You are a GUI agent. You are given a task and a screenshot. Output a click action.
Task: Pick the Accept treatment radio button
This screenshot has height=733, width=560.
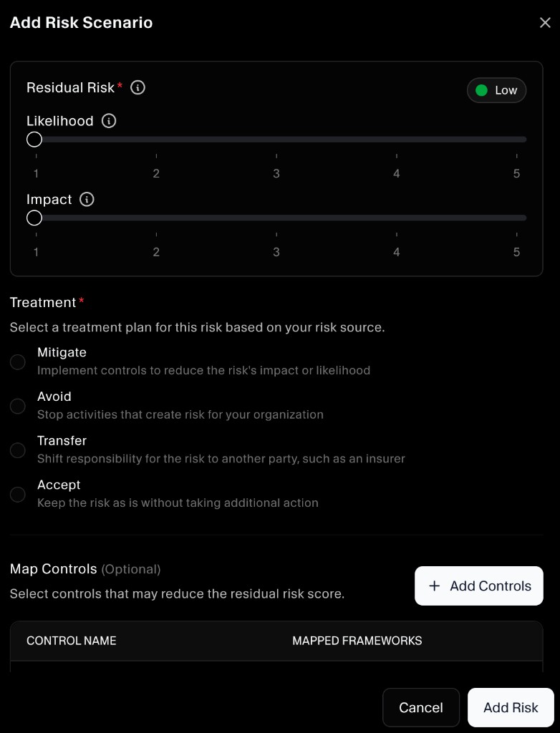coord(18,494)
